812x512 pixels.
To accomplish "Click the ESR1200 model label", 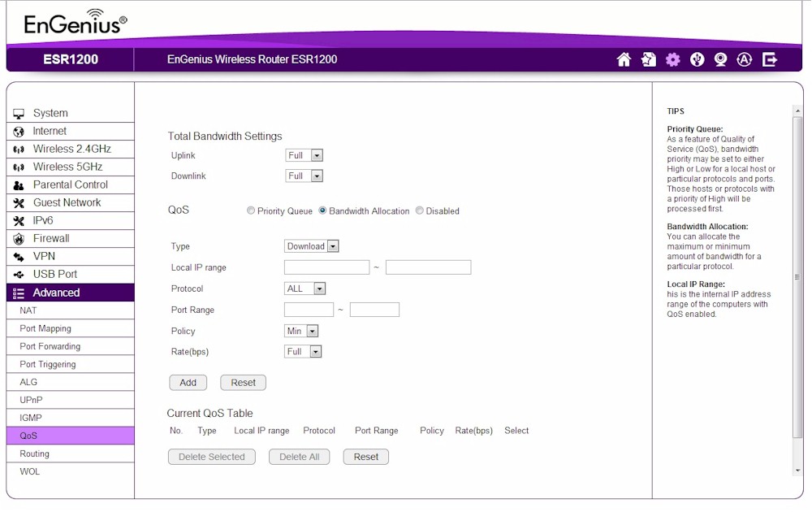I will click(71, 59).
